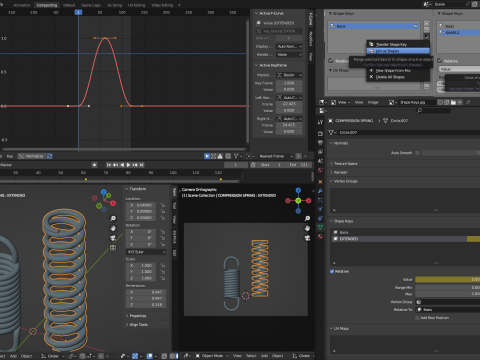Toggle the auto normalization refresh icon
This screenshot has width=480, height=360.
coord(50,156)
